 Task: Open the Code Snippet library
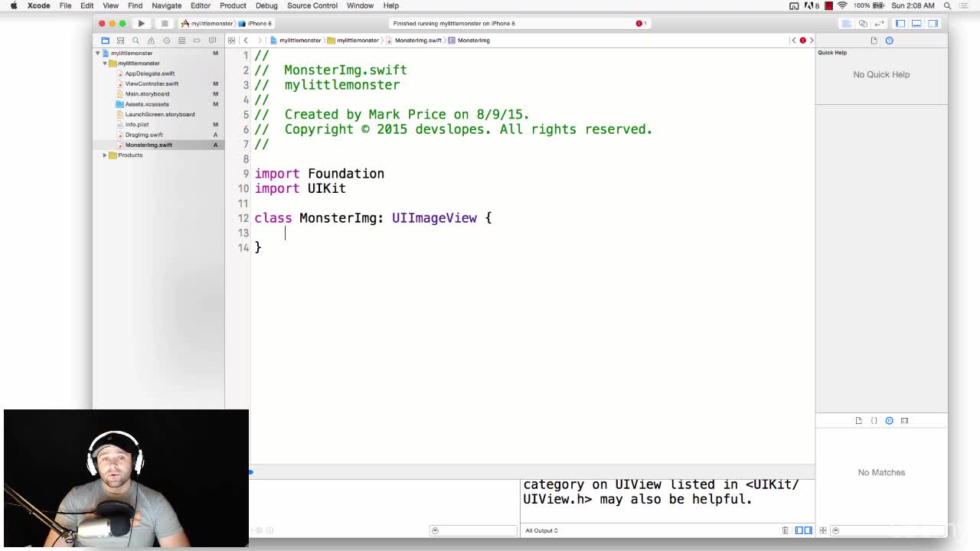[874, 420]
